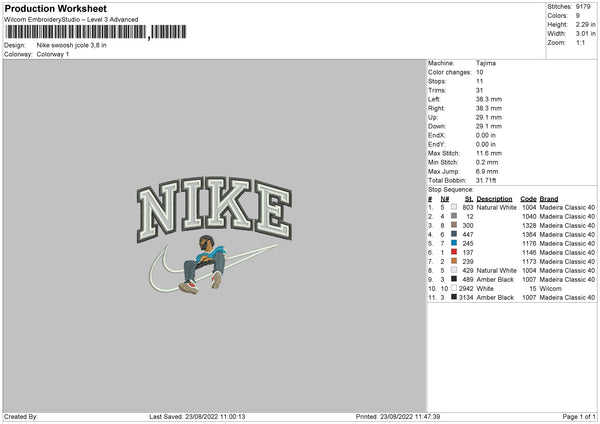Screen dimensions: 600x424
Task: Click the Natural White swatch in stop 8
Action: click(x=454, y=270)
